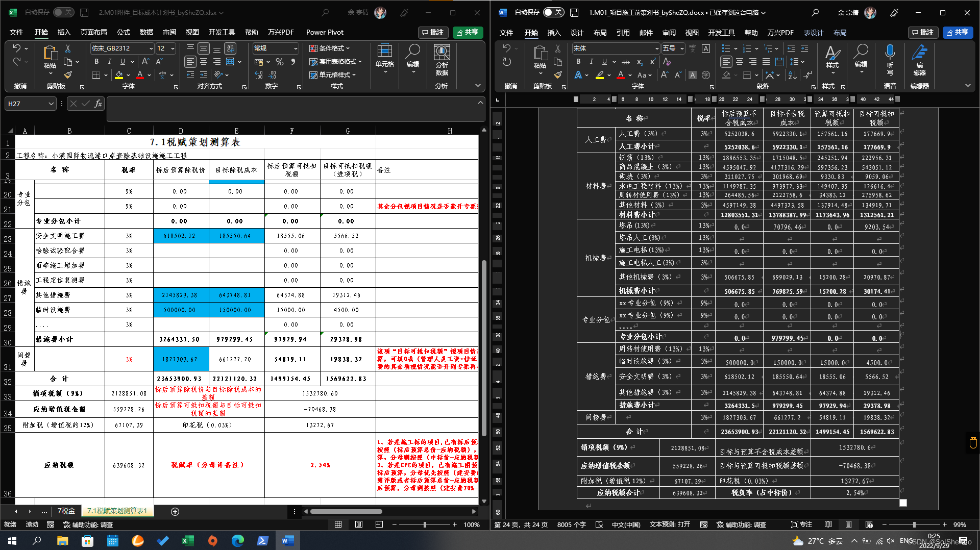980x550 pixels.
Task: Open Excel font size dropdown
Action: coord(173,48)
